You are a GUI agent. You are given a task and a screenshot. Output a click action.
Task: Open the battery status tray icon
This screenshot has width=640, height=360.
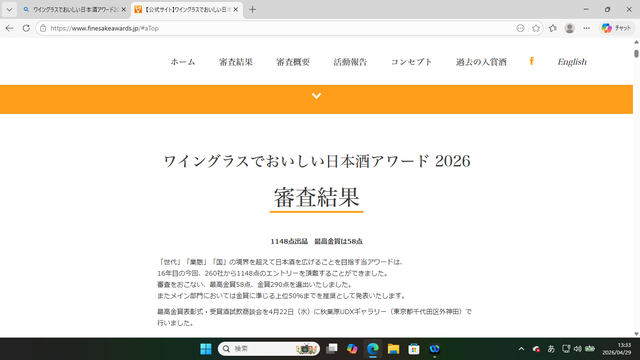[590, 349]
